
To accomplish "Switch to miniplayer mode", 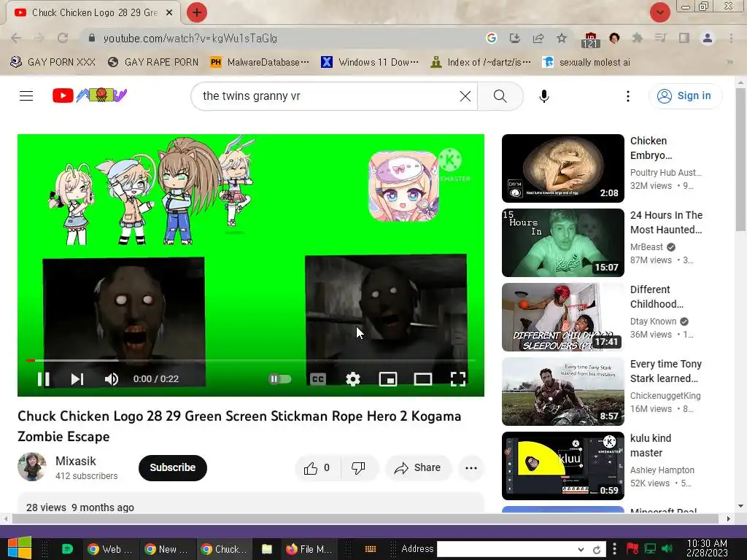I will pyautogui.click(x=388, y=379).
